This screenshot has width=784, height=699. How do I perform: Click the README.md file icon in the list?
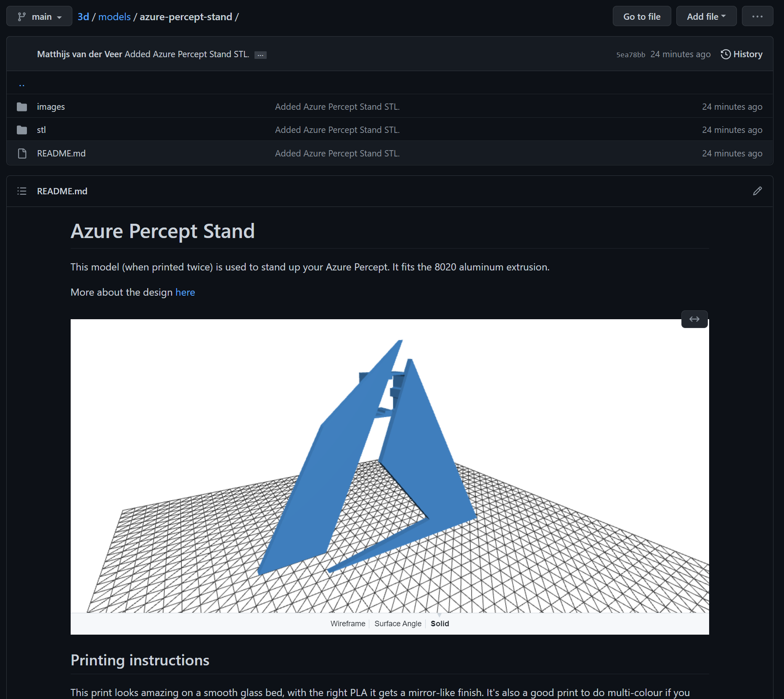(21, 153)
